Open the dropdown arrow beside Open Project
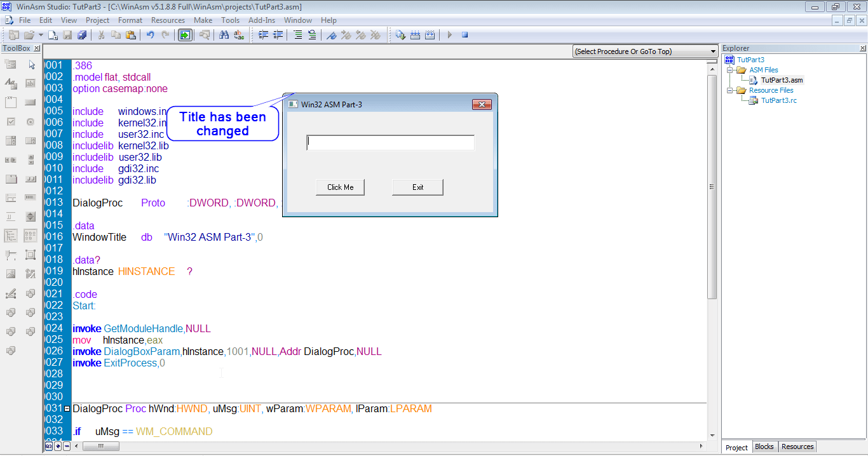The width and height of the screenshot is (868, 456). (41, 35)
